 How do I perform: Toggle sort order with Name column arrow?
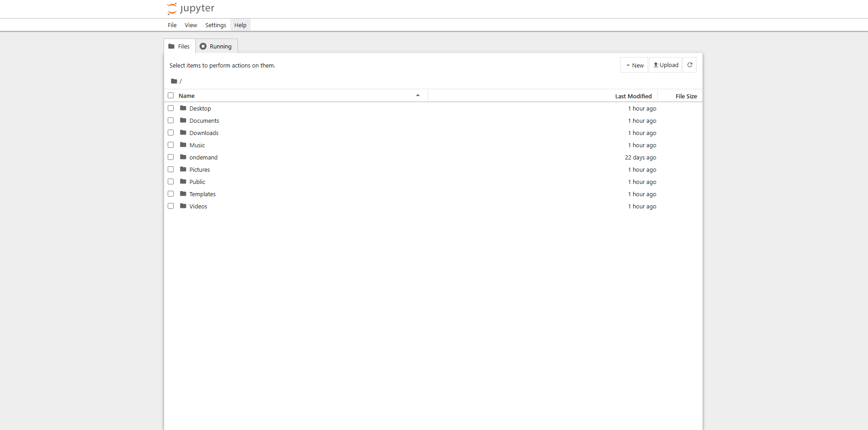417,96
